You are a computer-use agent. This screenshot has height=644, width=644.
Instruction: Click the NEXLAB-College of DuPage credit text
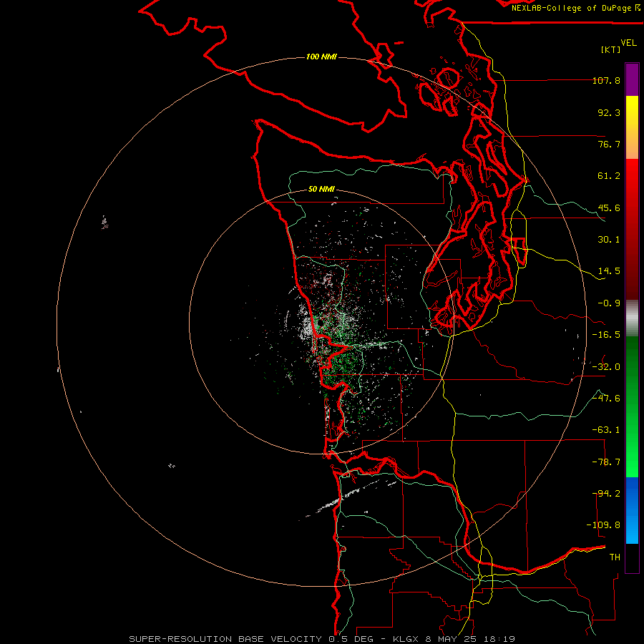click(x=572, y=8)
